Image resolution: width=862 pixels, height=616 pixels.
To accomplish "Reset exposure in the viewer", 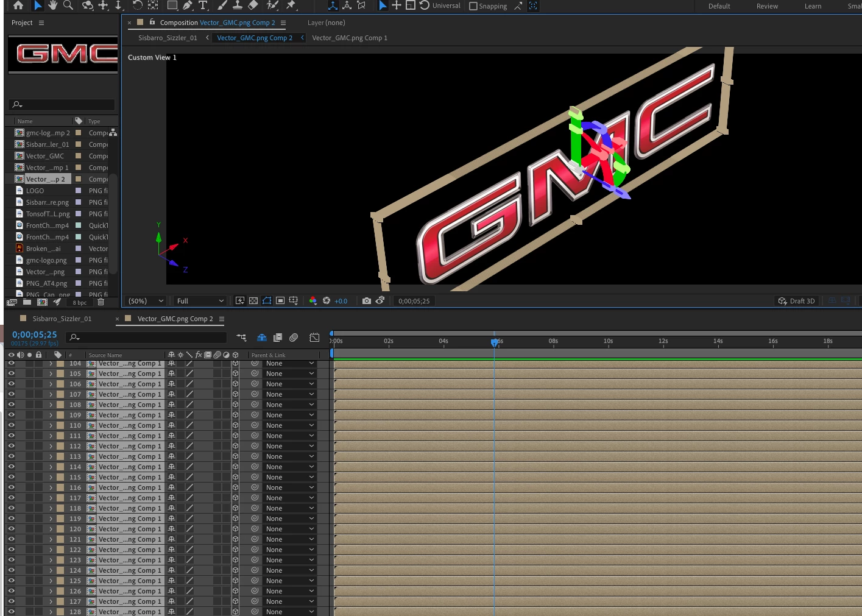I will pos(327,301).
